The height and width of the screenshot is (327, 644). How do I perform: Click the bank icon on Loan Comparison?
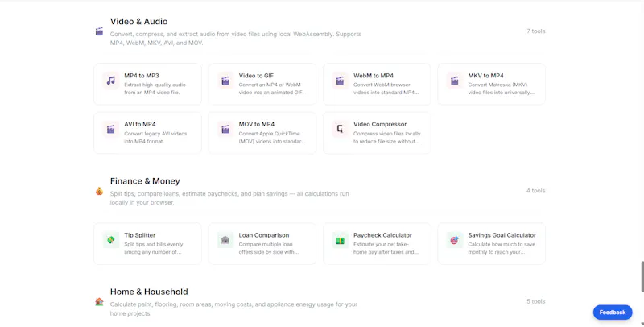(225, 240)
